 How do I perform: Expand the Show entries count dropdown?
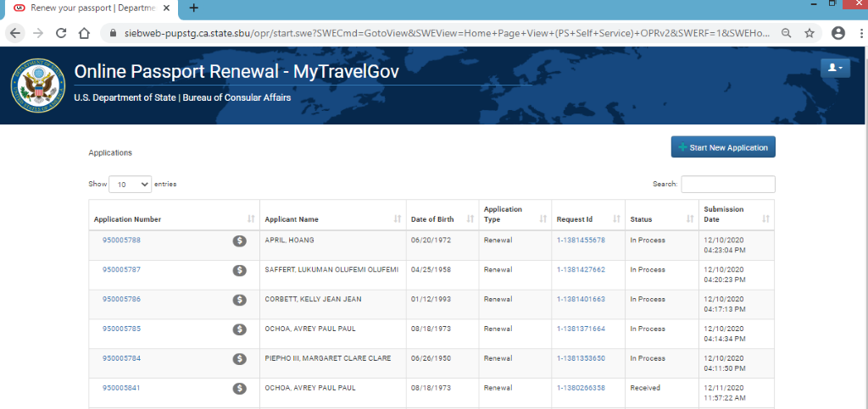[x=133, y=184]
